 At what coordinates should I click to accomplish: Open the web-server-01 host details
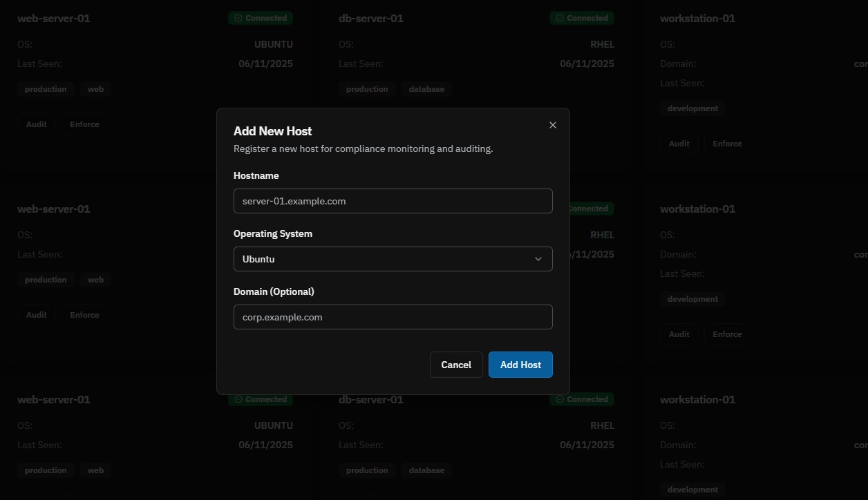(x=53, y=18)
